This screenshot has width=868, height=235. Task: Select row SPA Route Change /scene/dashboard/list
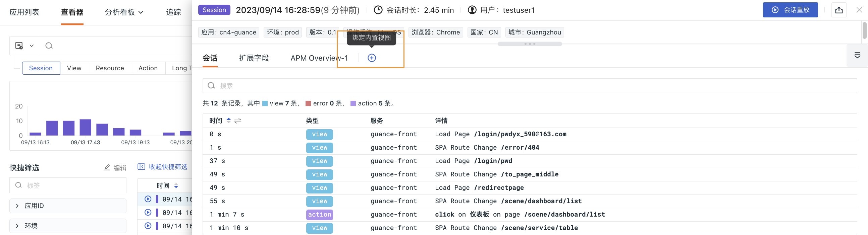pyautogui.click(x=529, y=202)
